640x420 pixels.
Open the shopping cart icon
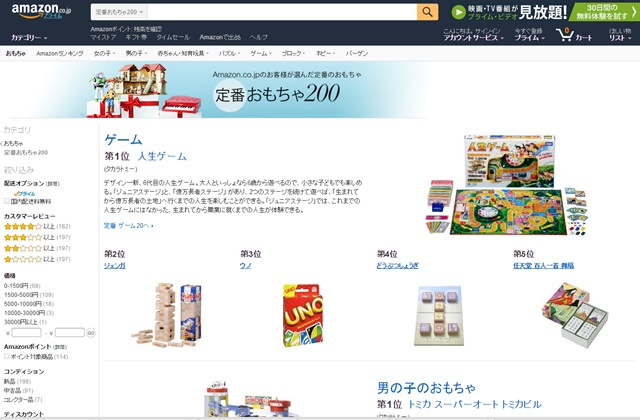point(565,35)
